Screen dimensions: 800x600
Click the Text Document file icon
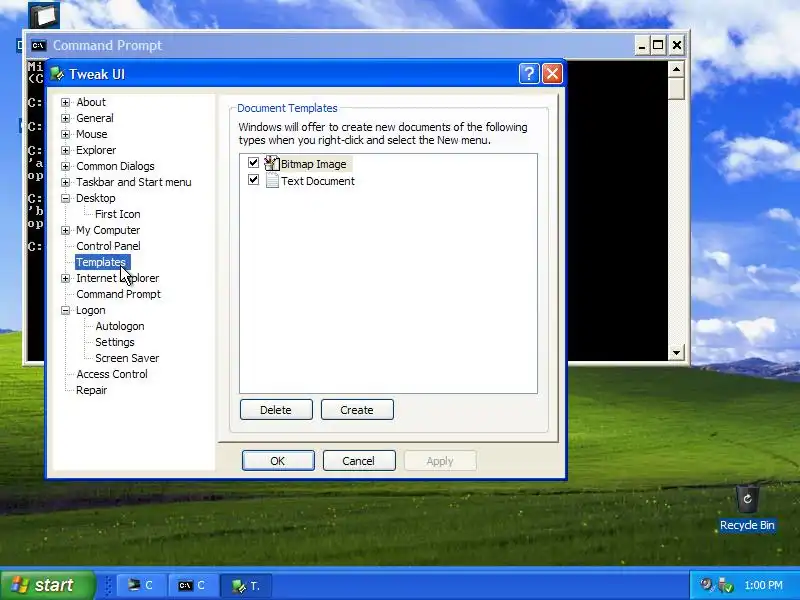pos(272,180)
